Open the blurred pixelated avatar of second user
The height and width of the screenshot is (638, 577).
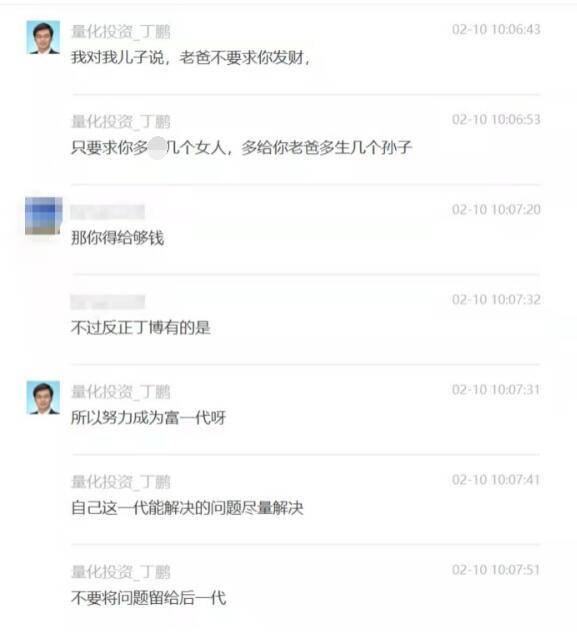coord(44,216)
